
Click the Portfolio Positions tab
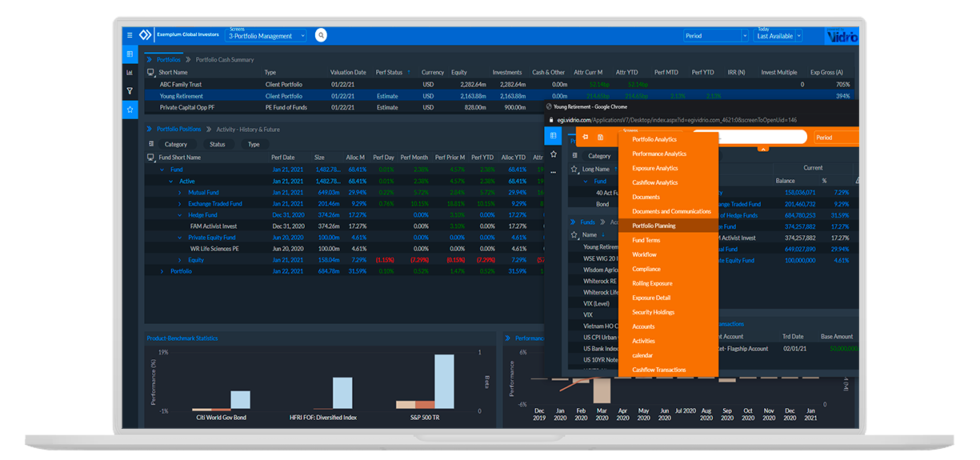point(179,129)
